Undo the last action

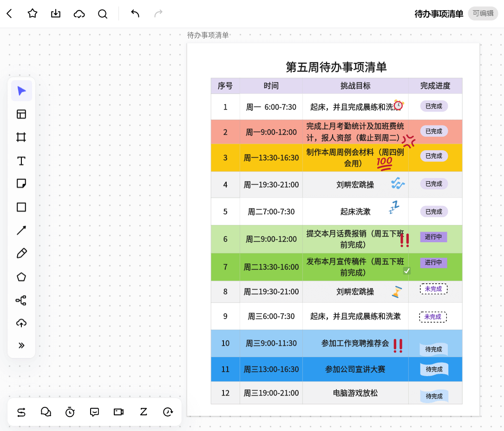135,13
